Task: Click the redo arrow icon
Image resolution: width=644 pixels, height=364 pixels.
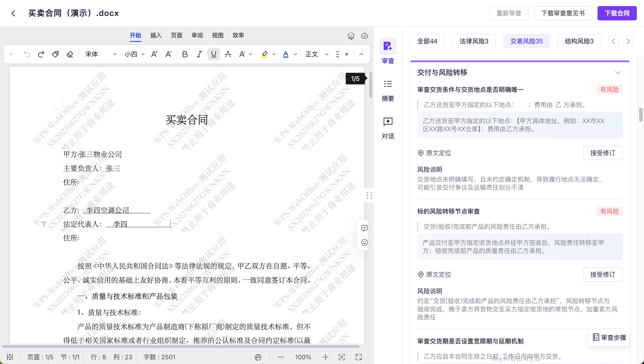Action: coord(41,54)
